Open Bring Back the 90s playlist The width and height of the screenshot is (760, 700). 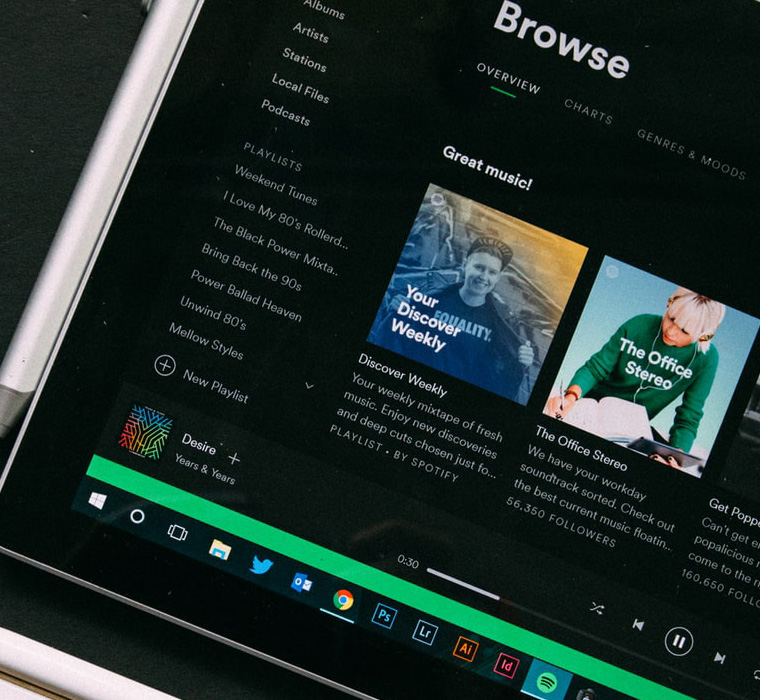tap(252, 267)
